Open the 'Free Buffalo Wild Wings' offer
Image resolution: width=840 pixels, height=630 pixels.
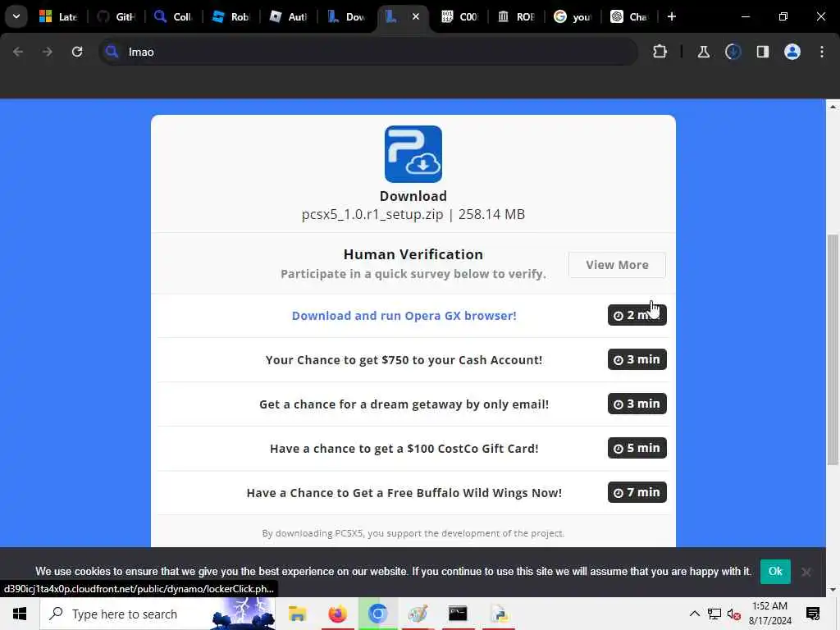click(x=404, y=493)
